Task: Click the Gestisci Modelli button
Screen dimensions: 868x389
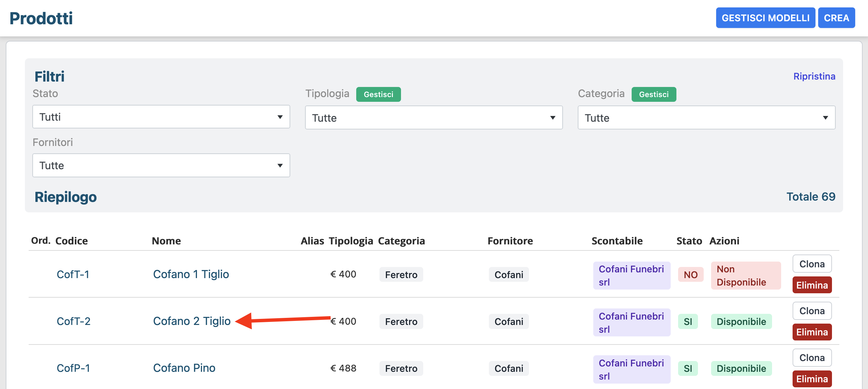Action: point(765,18)
